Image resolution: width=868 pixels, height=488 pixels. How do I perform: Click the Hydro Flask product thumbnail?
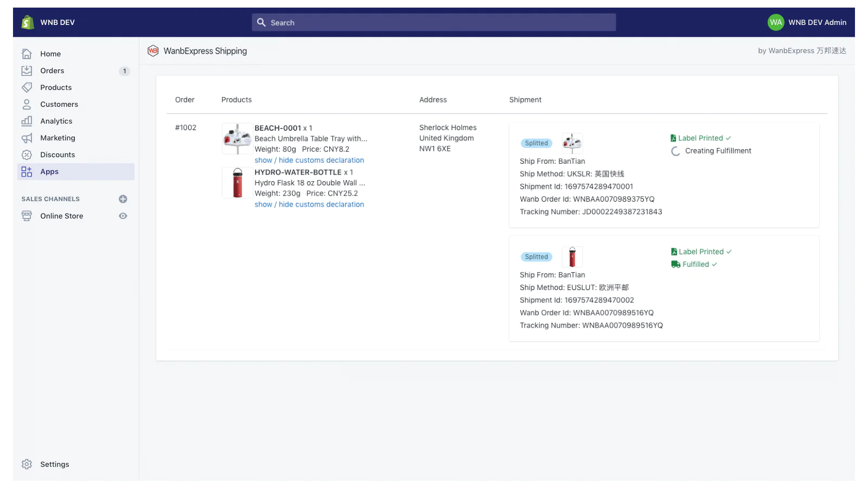coord(237,183)
